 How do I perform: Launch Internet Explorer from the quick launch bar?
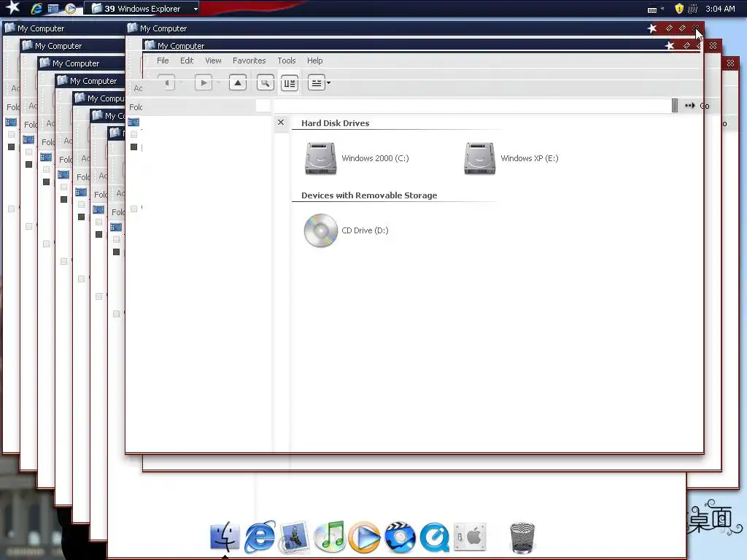pos(36,8)
